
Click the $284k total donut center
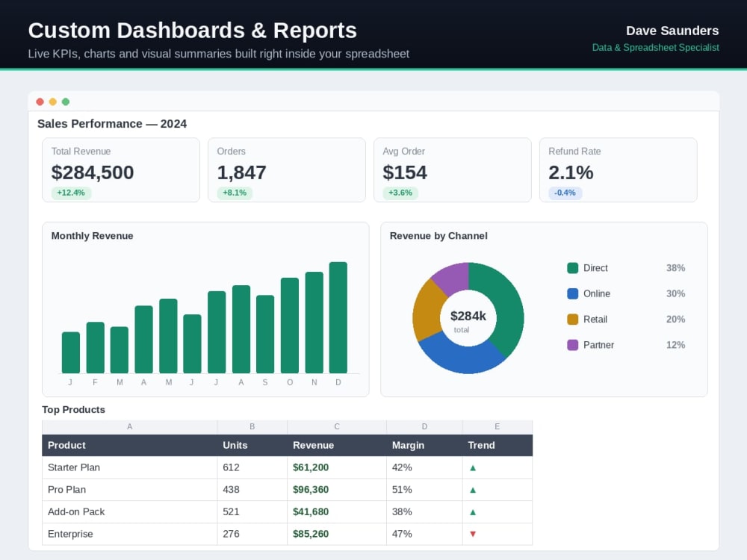468,318
